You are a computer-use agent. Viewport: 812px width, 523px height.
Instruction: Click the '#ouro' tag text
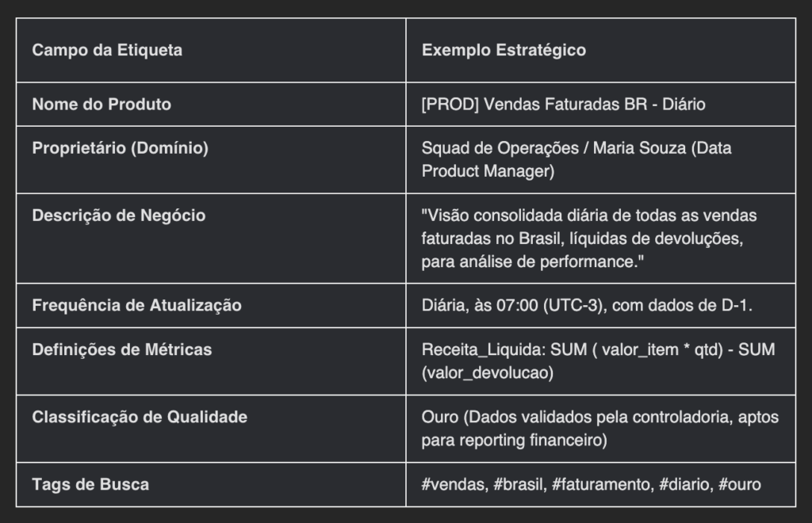[740, 485]
